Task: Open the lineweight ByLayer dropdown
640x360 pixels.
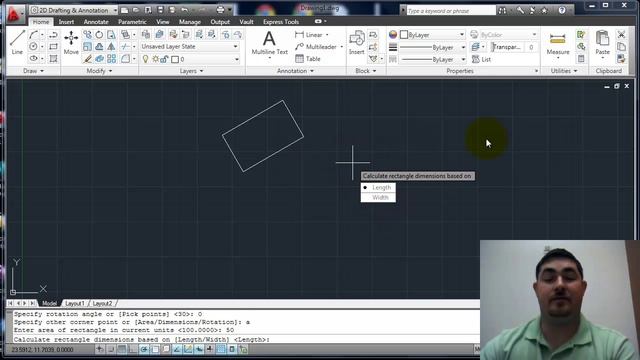Action: coord(433,47)
